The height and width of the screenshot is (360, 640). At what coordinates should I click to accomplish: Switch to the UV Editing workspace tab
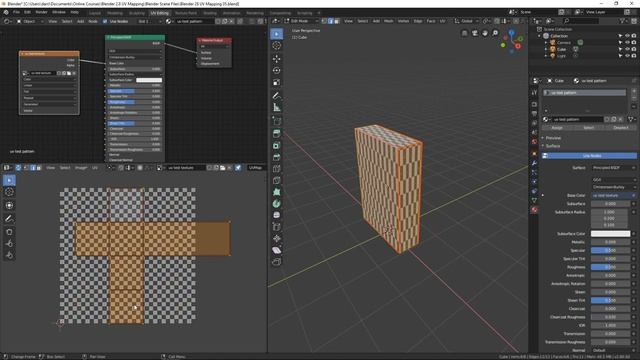(x=159, y=13)
